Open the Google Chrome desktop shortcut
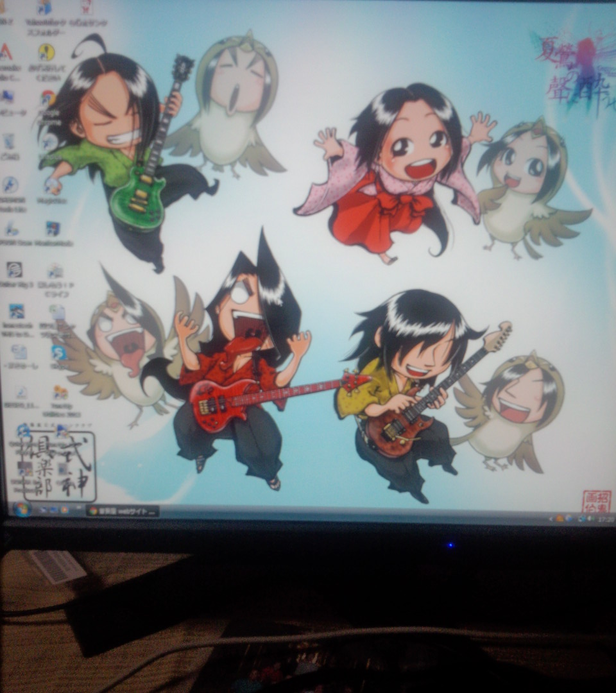This screenshot has height=693, width=616. click(x=48, y=99)
